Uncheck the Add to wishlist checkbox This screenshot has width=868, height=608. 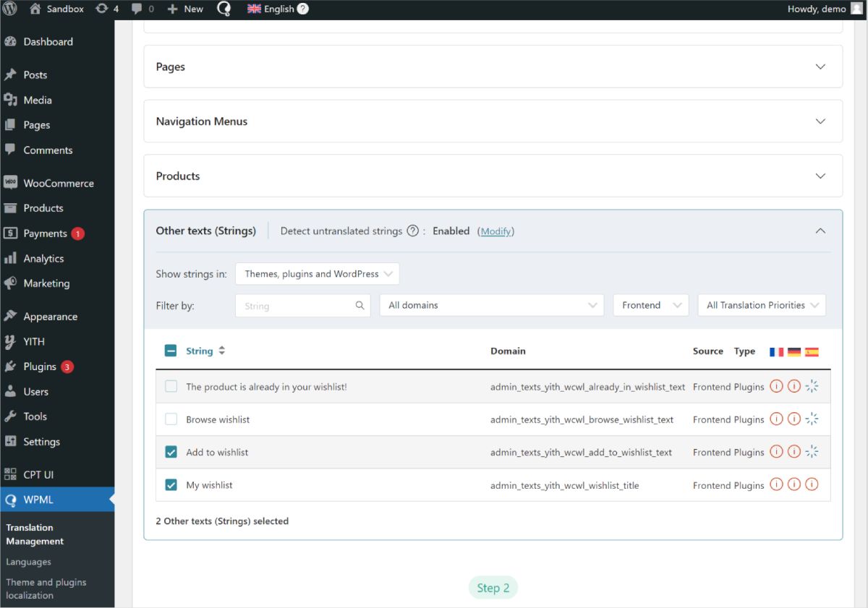point(171,452)
